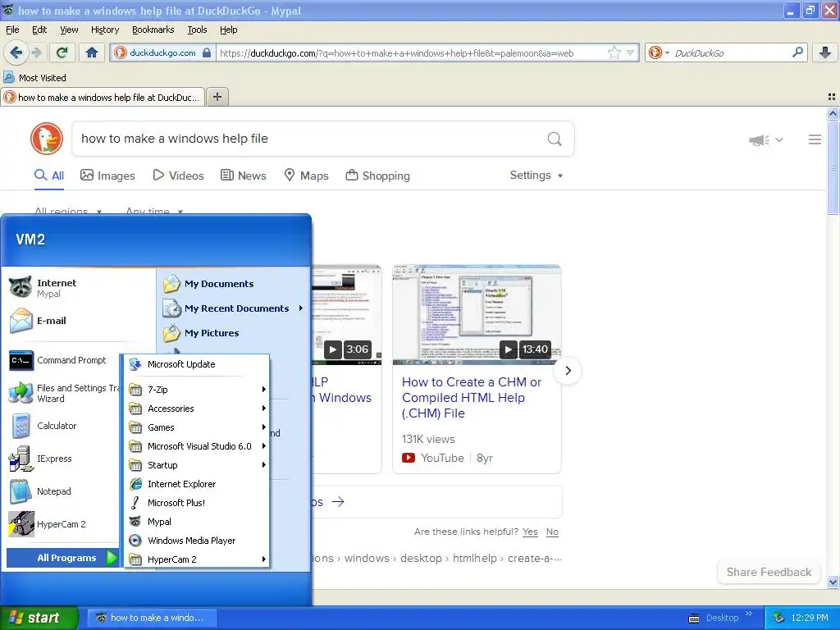This screenshot has height=630, width=840.
Task: Open the Settings dropdown on DuckDuckGo
Action: [x=536, y=176]
